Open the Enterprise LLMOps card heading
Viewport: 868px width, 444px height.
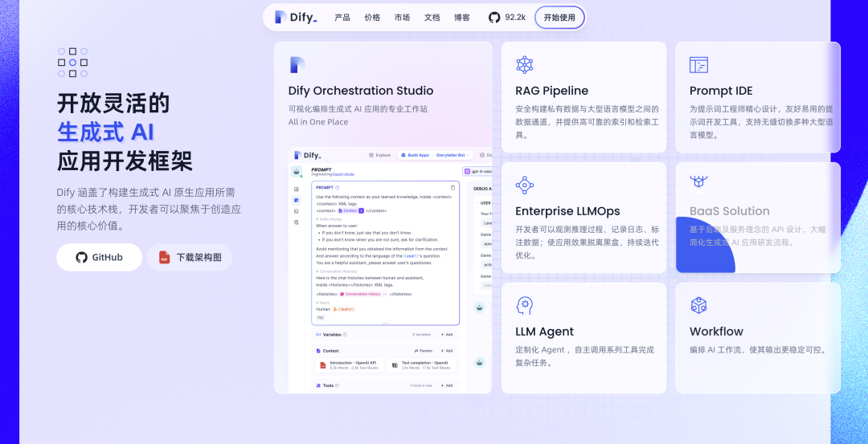[x=567, y=211]
